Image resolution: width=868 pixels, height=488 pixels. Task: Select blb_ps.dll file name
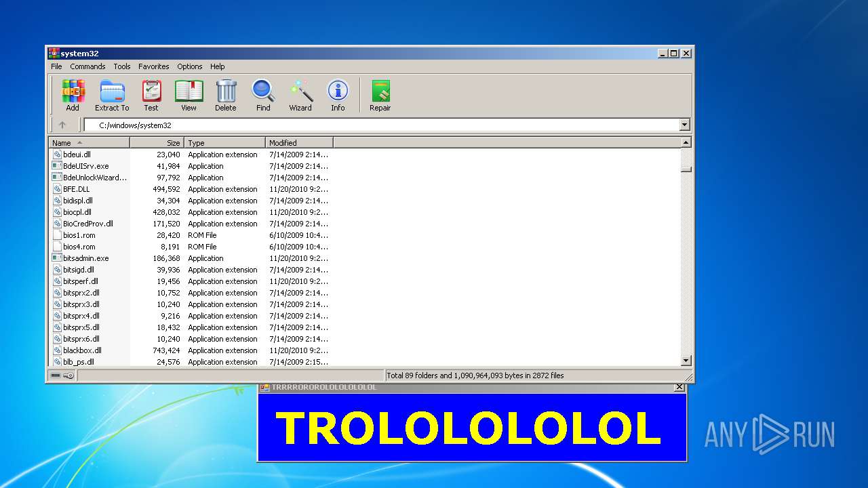[x=79, y=362]
